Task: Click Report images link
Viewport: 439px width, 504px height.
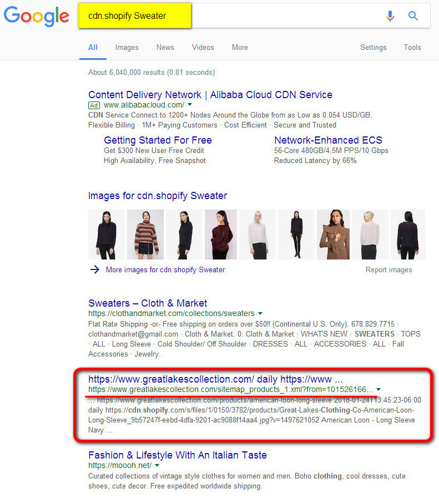Action: 388,269
